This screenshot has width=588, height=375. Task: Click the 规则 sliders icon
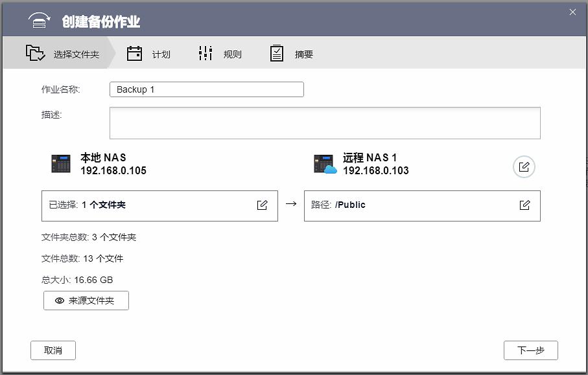[204, 54]
